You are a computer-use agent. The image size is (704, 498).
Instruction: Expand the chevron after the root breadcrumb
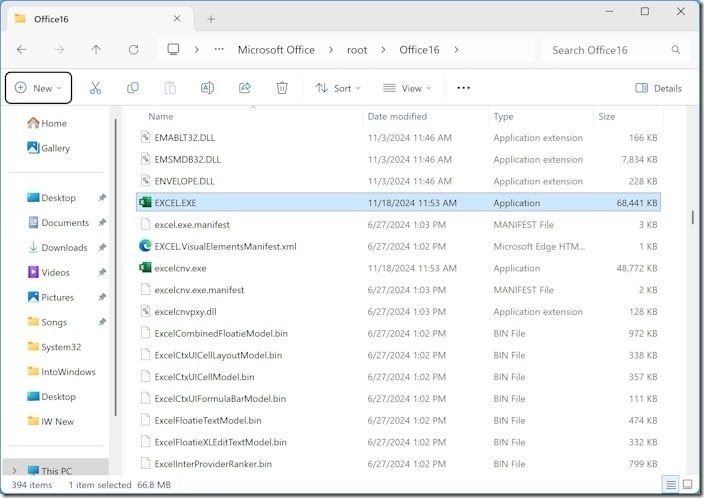383,50
